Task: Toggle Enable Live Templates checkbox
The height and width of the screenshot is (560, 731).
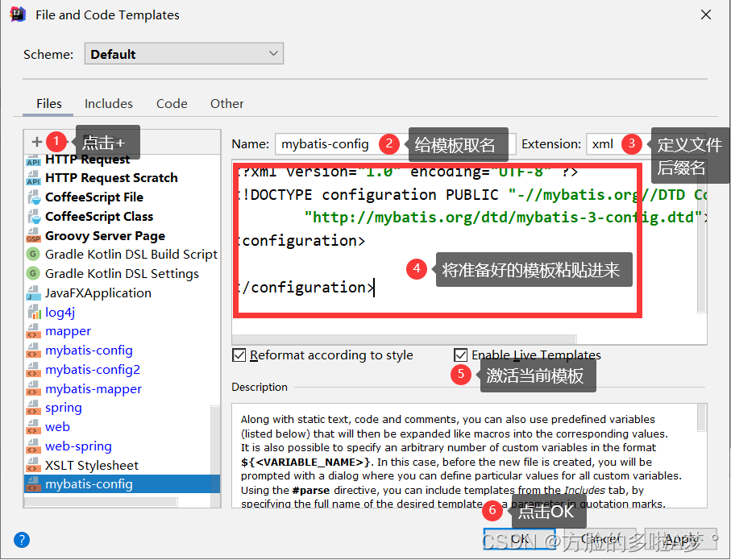Action: (461, 355)
